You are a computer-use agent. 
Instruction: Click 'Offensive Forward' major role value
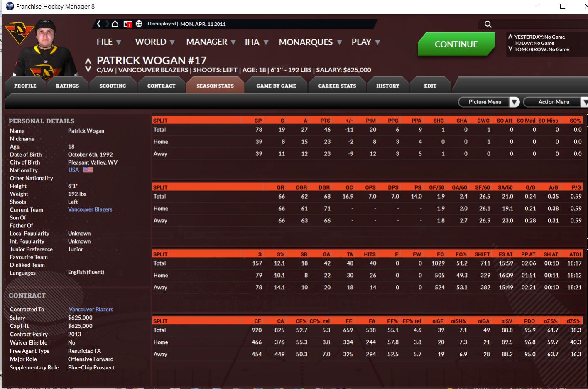(x=91, y=359)
